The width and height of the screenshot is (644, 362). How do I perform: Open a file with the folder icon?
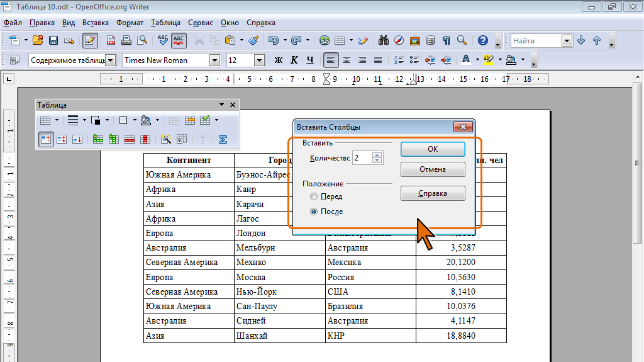tap(38, 40)
